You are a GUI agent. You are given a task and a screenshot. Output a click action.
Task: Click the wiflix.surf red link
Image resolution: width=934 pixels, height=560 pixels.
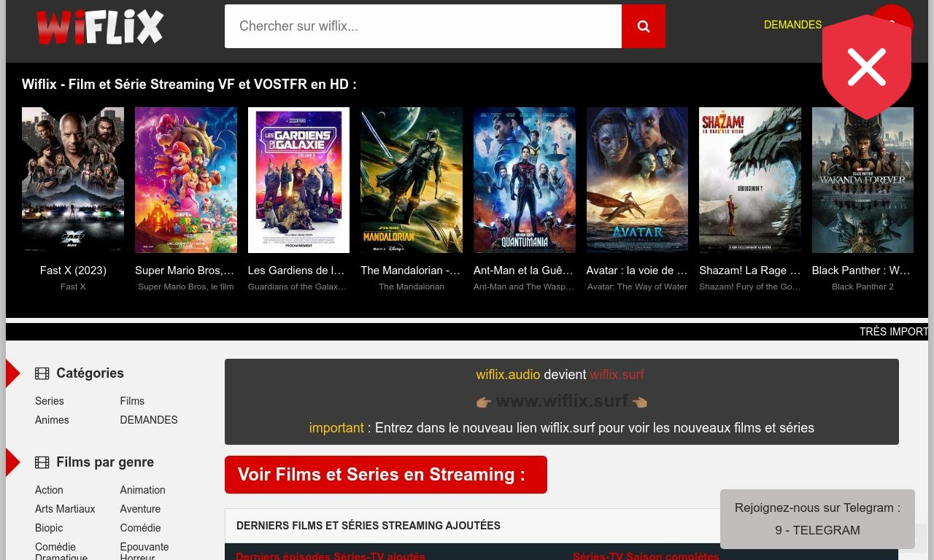pyautogui.click(x=617, y=375)
